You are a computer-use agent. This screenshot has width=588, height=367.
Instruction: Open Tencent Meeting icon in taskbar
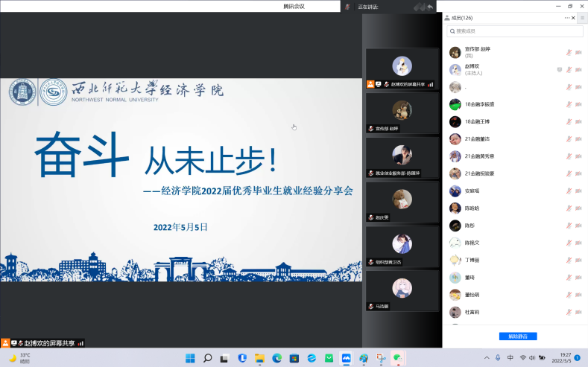pyautogui.click(x=346, y=358)
